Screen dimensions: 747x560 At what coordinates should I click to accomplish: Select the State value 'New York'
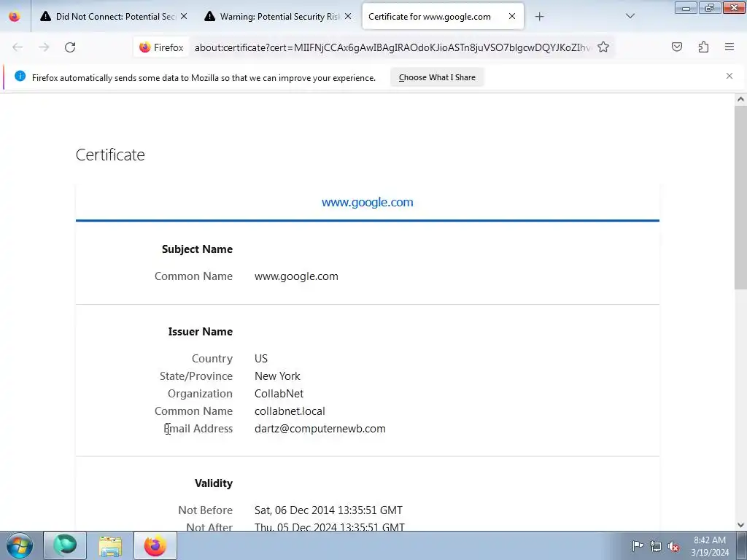pos(277,376)
